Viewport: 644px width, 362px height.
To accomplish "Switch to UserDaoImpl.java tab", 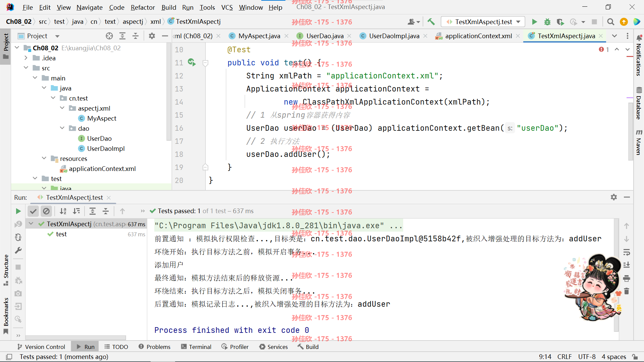I will click(x=394, y=36).
